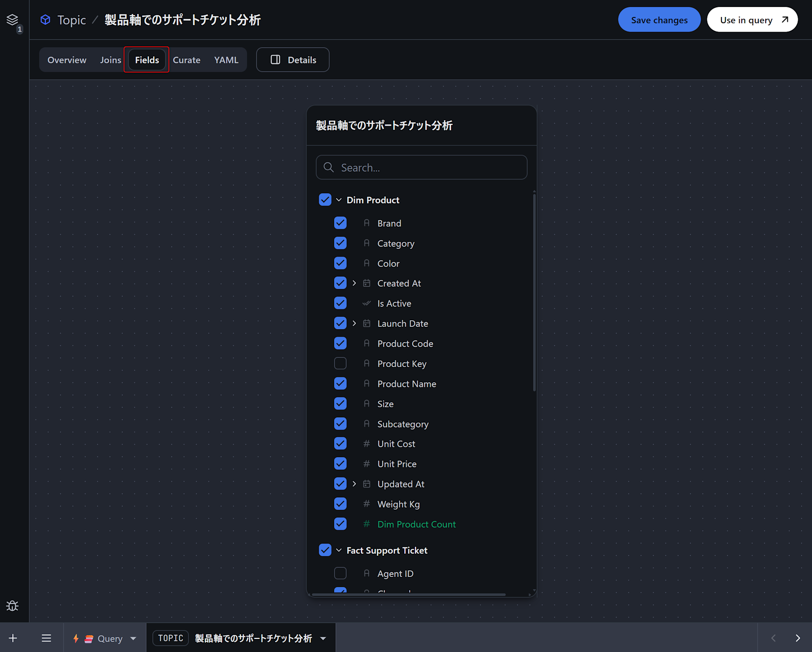The width and height of the screenshot is (812, 652).
Task: Click the calendar icon beside Created At
Action: pos(367,283)
